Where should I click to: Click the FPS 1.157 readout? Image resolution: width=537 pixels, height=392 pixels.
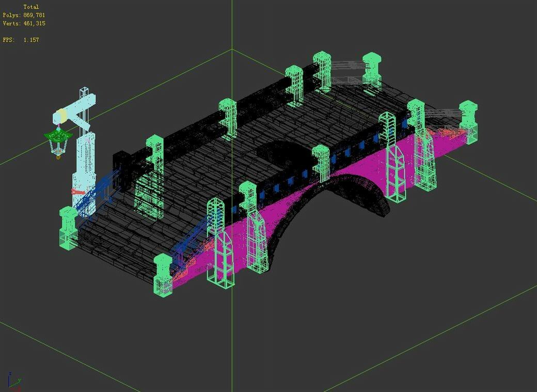21,40
